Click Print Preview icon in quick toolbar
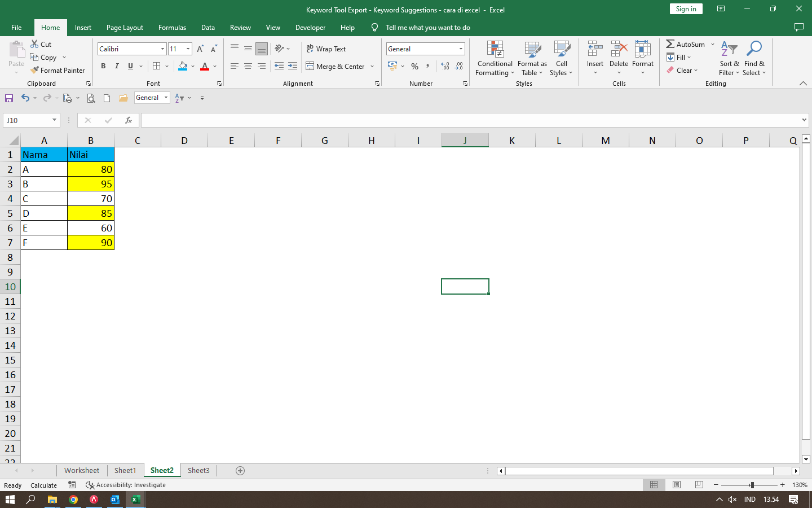812x508 pixels. (91, 98)
